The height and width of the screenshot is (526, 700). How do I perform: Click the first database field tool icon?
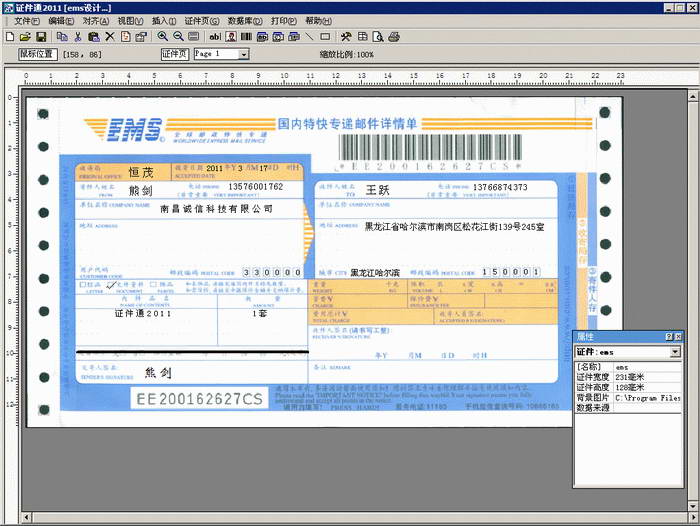pyautogui.click(x=262, y=37)
